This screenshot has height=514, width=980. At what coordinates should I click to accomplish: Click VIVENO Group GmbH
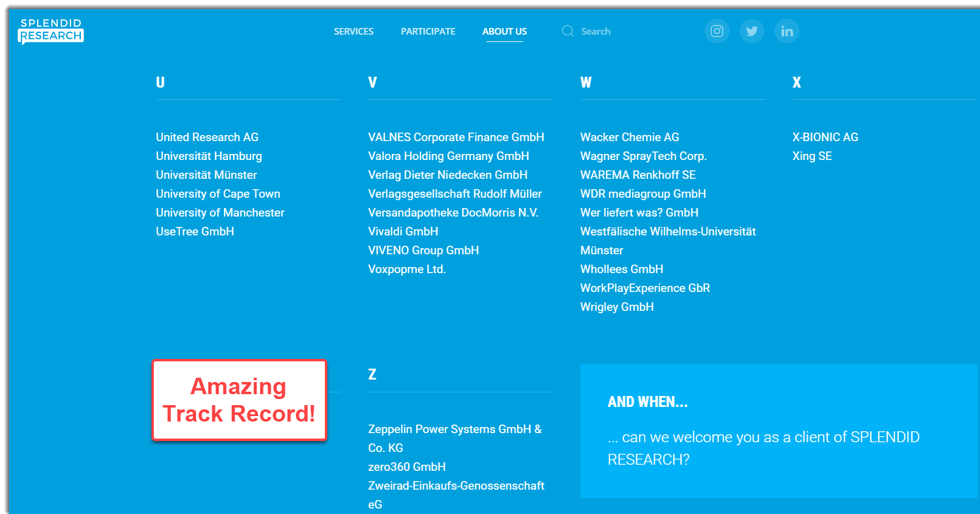click(x=423, y=251)
